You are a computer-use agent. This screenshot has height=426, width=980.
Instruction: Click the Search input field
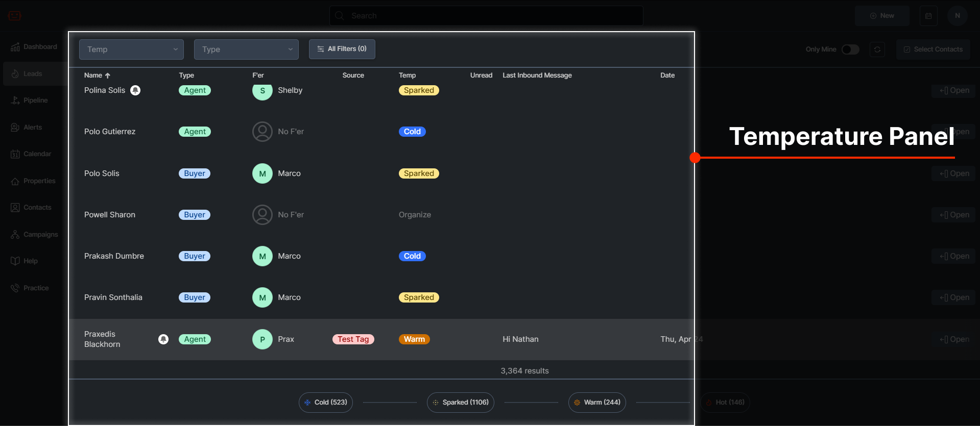tap(486, 16)
